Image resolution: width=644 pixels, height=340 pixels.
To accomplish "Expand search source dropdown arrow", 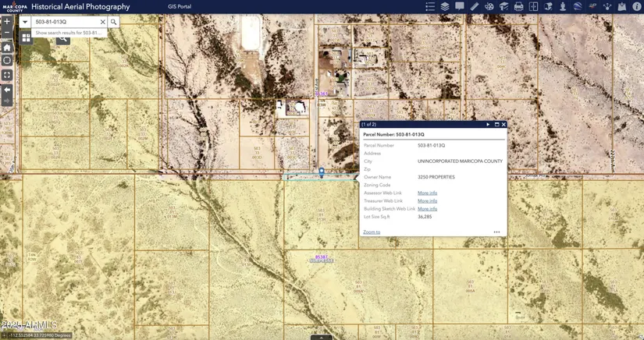I will click(x=25, y=22).
